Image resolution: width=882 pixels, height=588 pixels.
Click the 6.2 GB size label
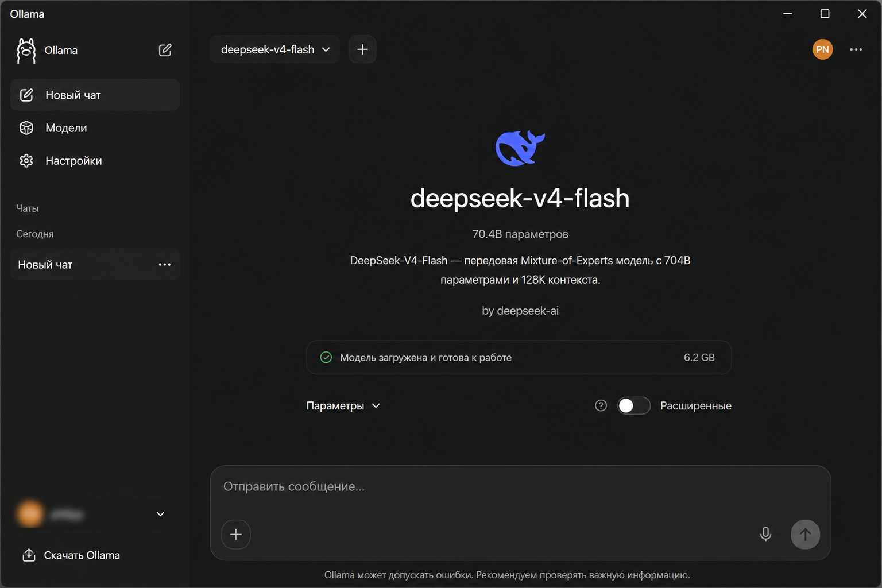[699, 357]
